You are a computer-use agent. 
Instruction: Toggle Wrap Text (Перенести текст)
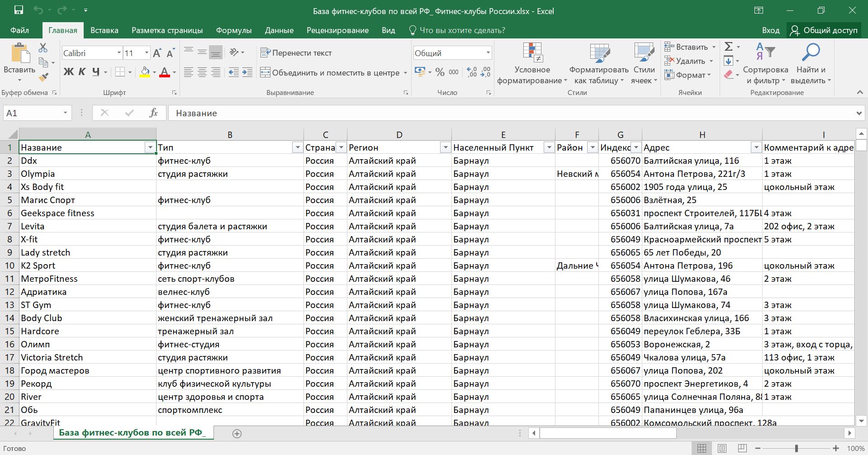296,53
